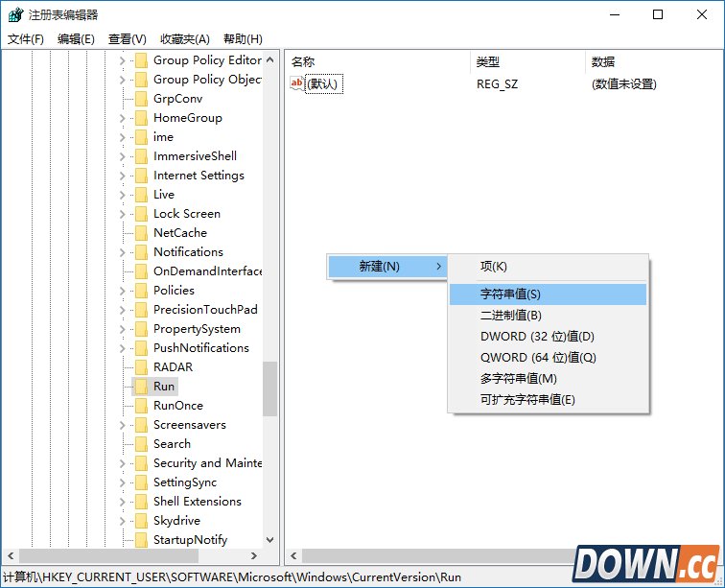Click the Registry Editor app icon in title bar
The width and height of the screenshot is (725, 588).
click(15, 14)
